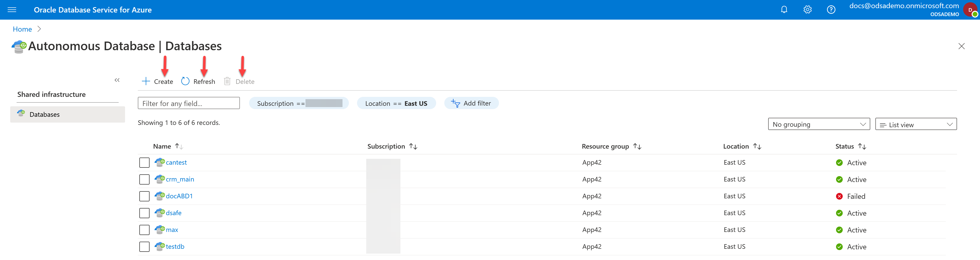Click the records count text
The width and height of the screenshot is (980, 260).
pos(179,122)
